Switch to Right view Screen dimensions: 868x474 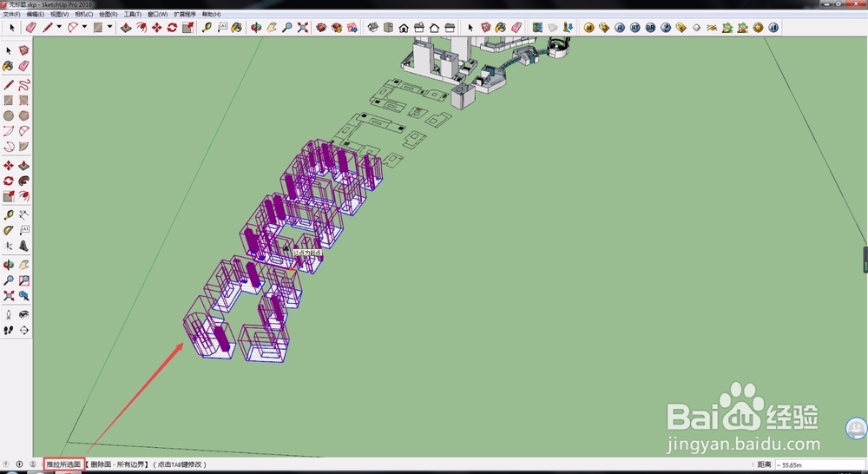pyautogui.click(x=419, y=27)
